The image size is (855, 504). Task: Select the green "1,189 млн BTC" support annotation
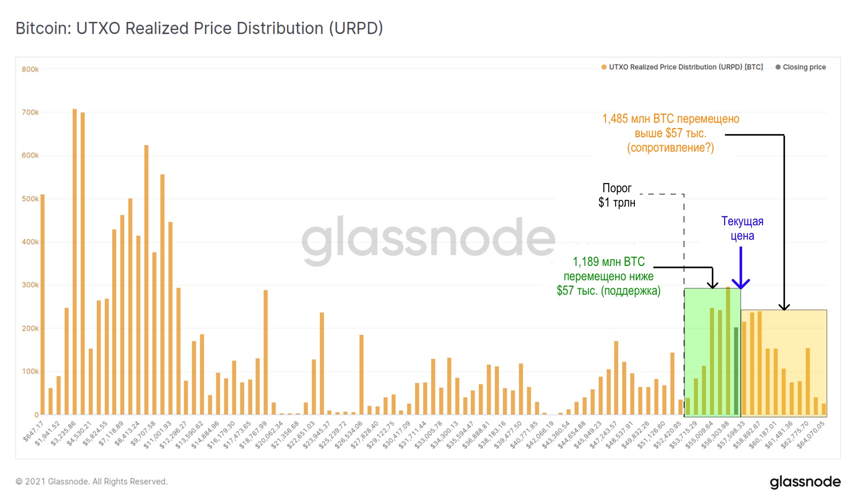(x=609, y=276)
